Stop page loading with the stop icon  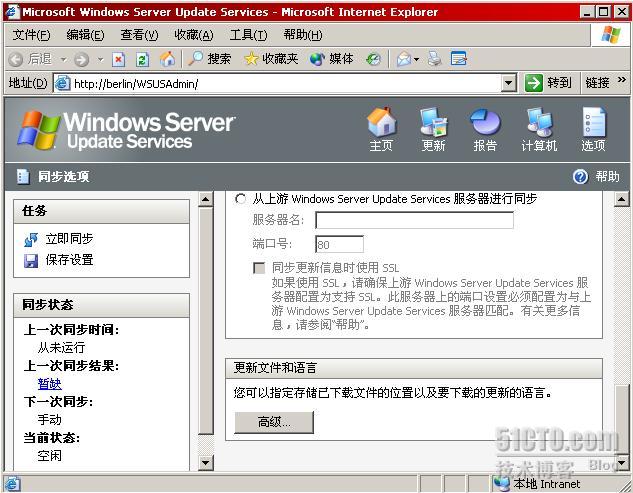point(118,59)
